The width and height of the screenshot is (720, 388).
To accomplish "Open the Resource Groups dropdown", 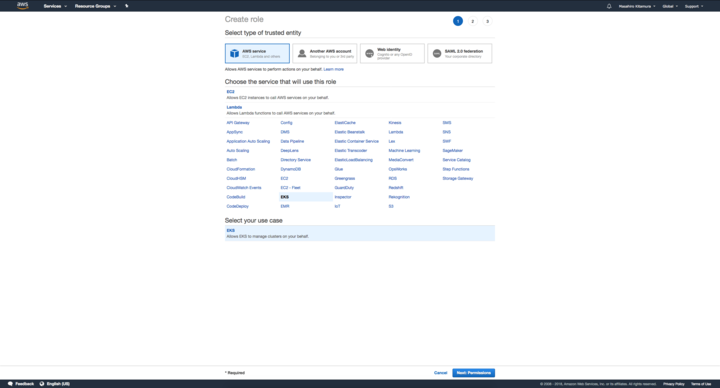I will [96, 6].
